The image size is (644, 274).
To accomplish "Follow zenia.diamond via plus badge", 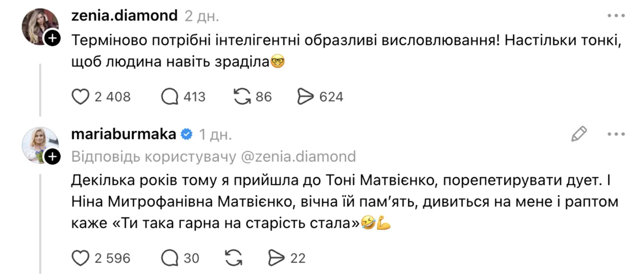I will [x=52, y=38].
